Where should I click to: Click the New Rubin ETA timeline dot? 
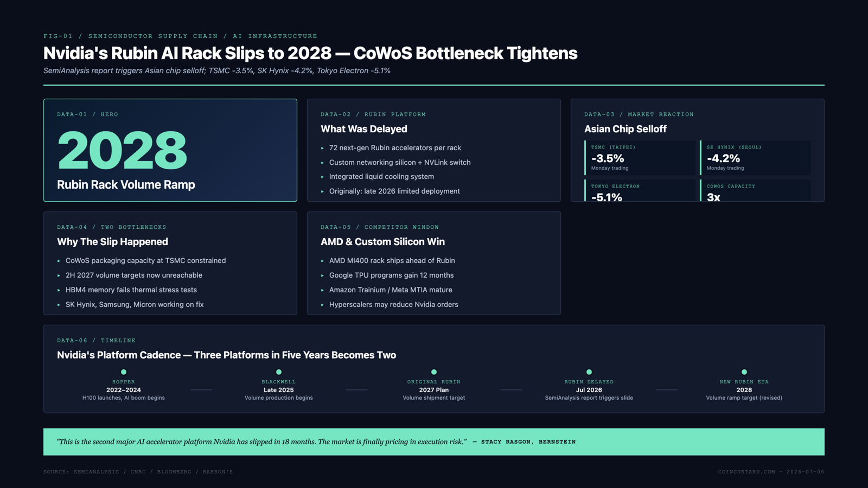(744, 372)
